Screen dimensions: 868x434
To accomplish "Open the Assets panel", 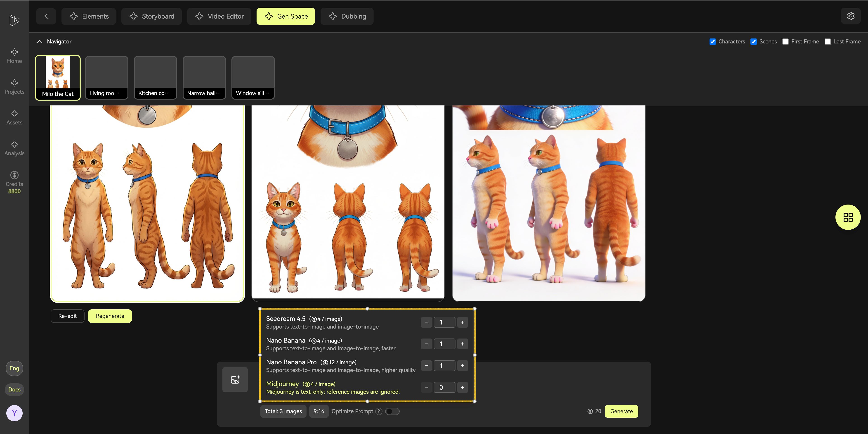I will point(14,117).
